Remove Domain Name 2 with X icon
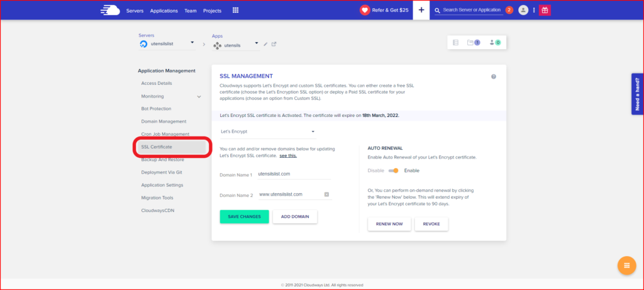The image size is (644, 290). [x=326, y=195]
